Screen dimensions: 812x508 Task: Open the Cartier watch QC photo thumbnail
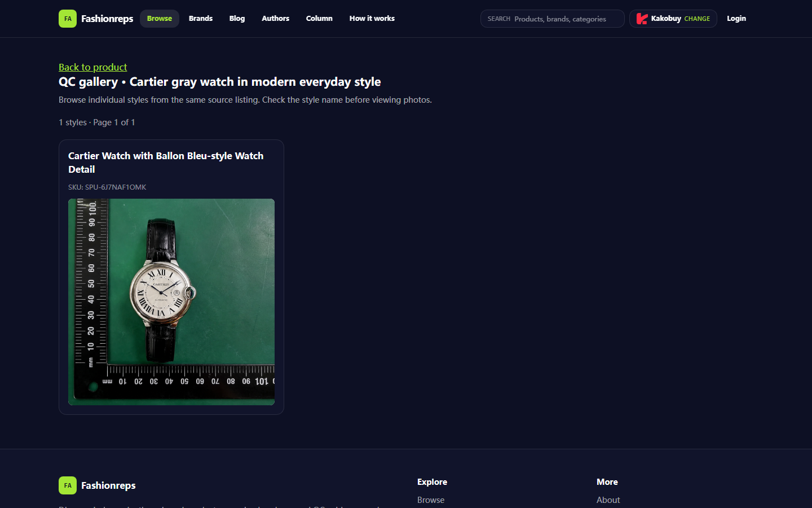coord(171,302)
